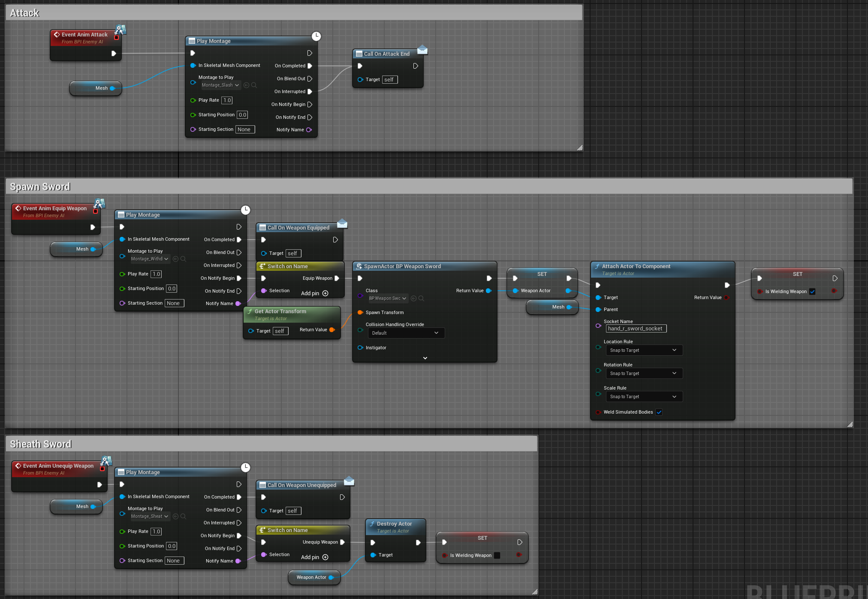Screen dimensions: 868x599
Task: Enable Is Wielding Weapon in Sheath Sword SET
Action: (x=497, y=556)
